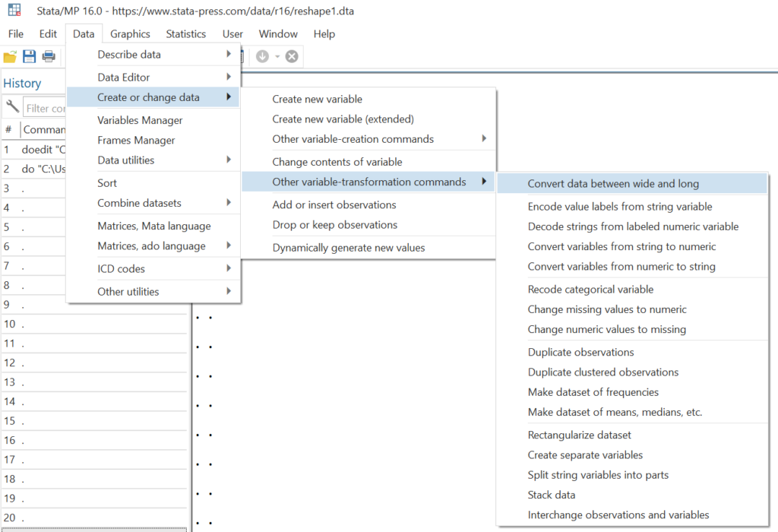The image size is (778, 532).
Task: Choose Decode strings from labeled numeric variable
Action: (632, 226)
